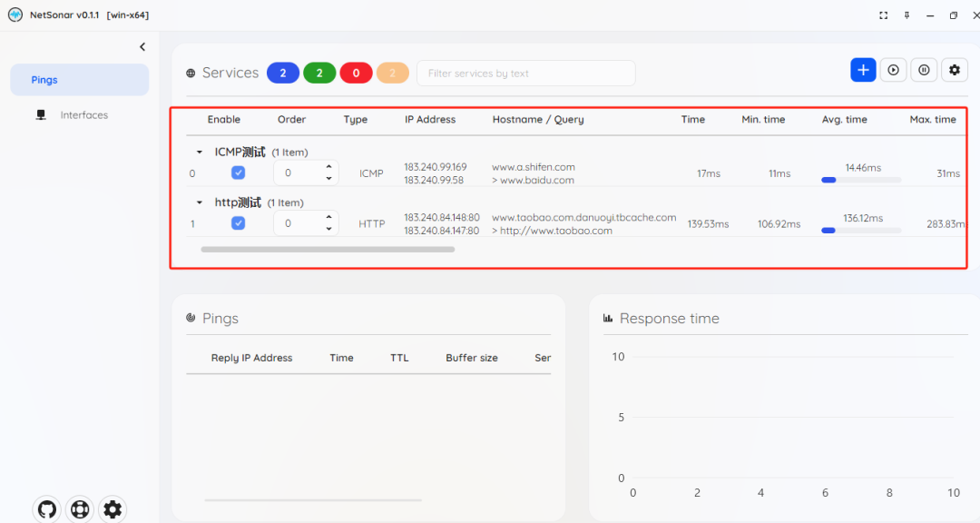Select www.a.shifen.com hostname cell
This screenshot has width=980, height=523.
[x=534, y=167]
